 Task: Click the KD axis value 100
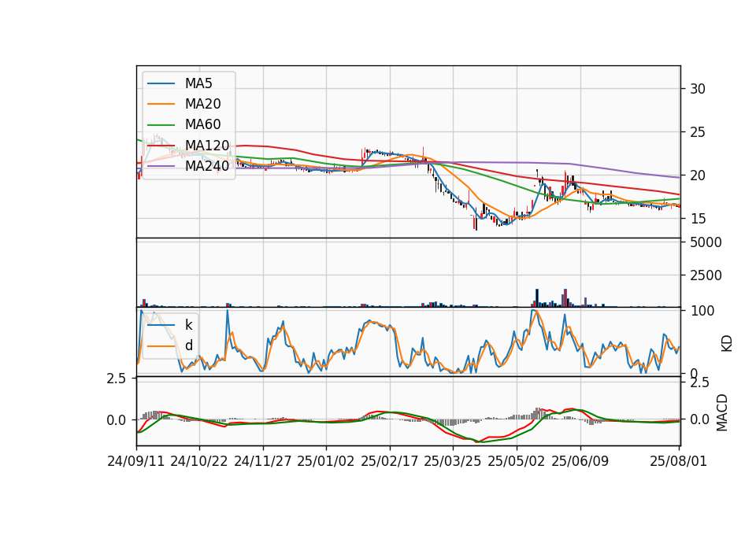coord(702,311)
